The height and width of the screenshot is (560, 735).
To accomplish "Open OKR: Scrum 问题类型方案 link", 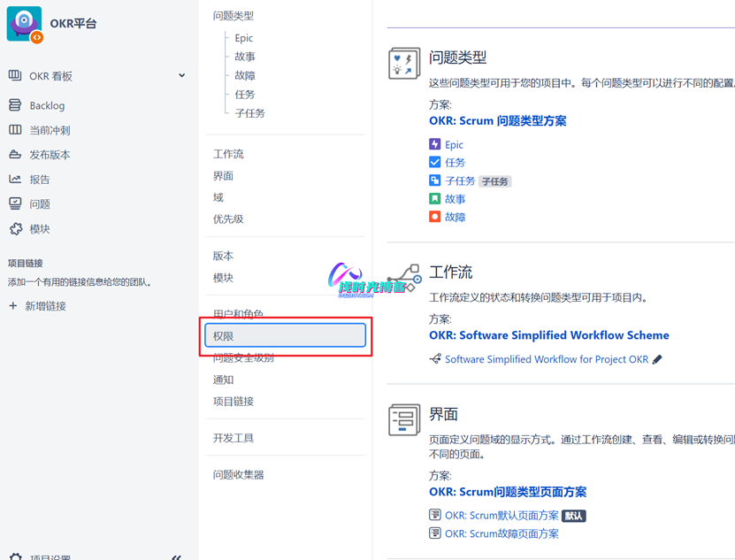I will pos(497,121).
